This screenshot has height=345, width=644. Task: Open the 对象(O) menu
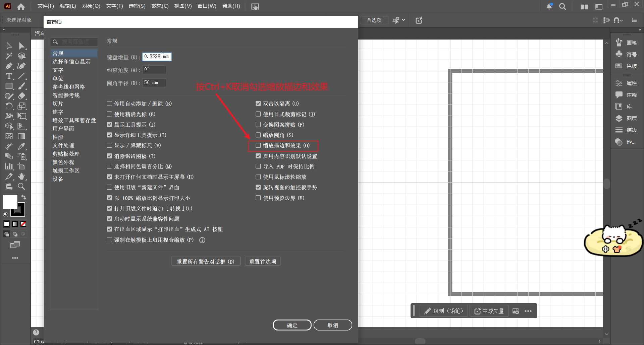coord(91,6)
